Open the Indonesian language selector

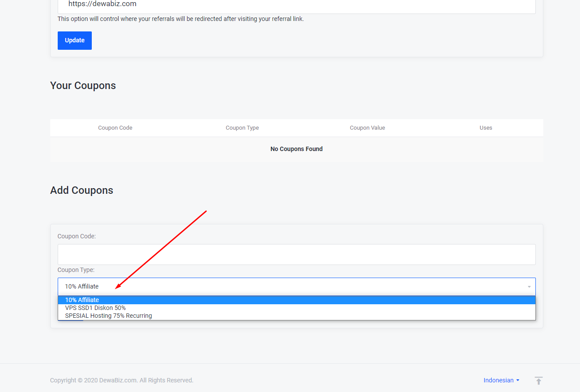coord(501,380)
